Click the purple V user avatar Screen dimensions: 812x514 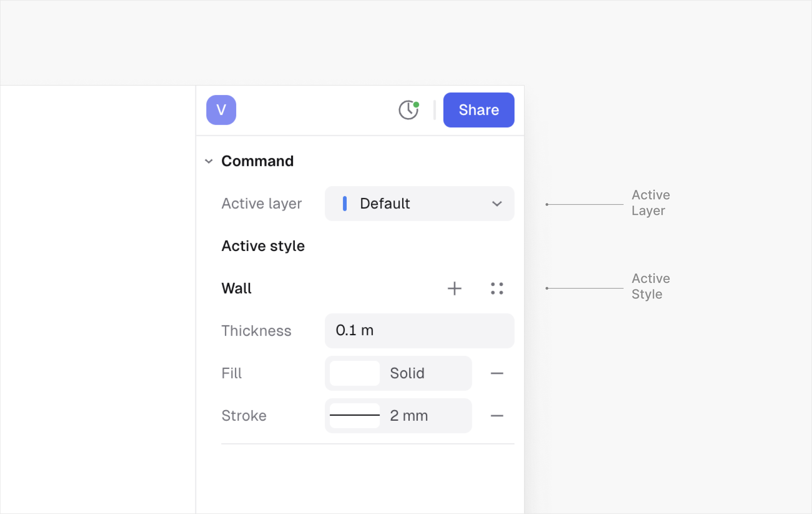coord(221,110)
